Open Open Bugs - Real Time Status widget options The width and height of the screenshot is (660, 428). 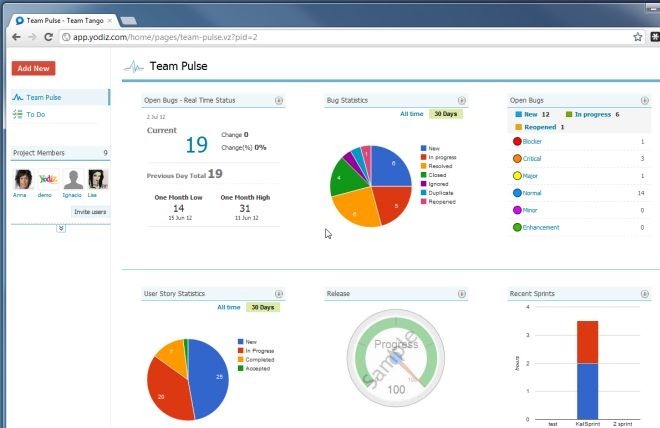tap(279, 100)
